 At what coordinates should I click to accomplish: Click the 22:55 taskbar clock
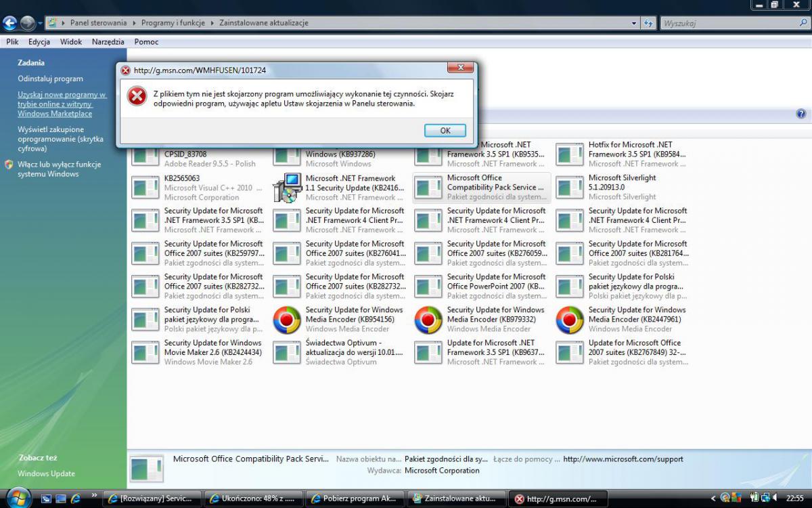click(794, 498)
